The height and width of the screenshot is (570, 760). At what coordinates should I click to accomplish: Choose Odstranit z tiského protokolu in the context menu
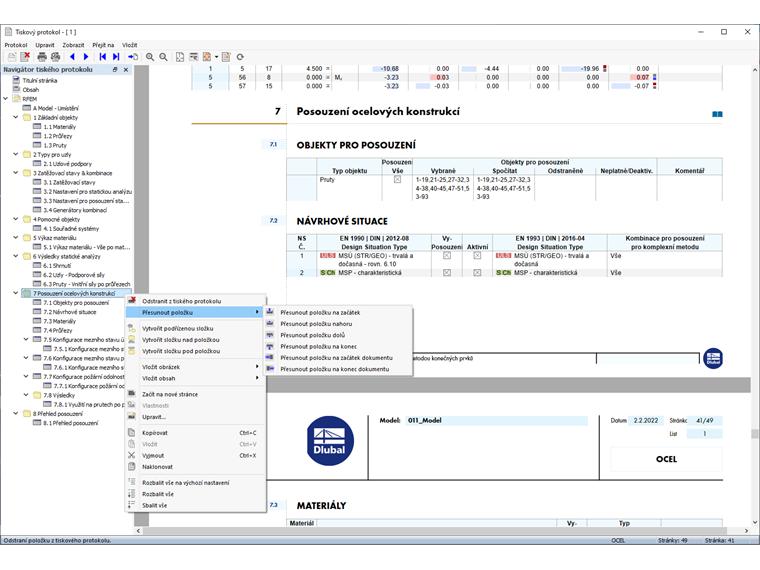point(196,301)
